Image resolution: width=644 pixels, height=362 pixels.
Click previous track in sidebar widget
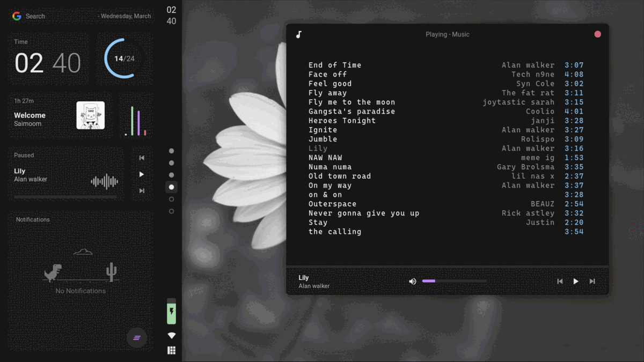pyautogui.click(x=142, y=158)
